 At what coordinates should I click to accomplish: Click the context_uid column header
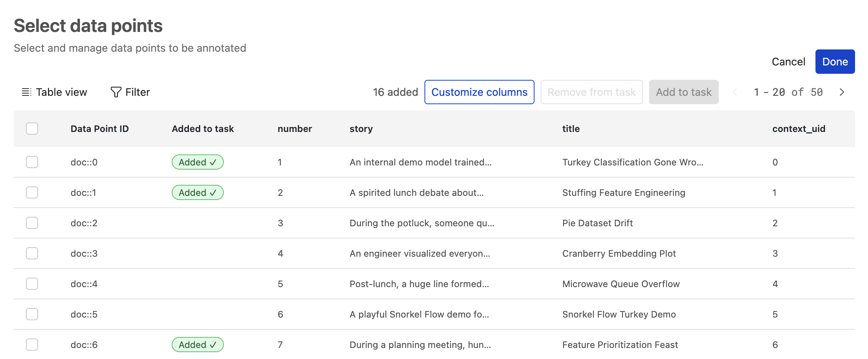tap(798, 129)
